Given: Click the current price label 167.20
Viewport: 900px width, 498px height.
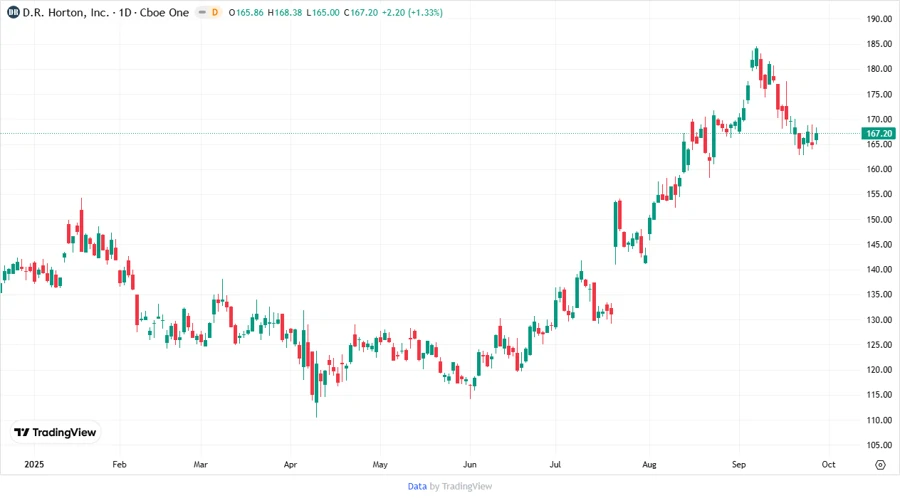Looking at the screenshot, I should tap(879, 134).
